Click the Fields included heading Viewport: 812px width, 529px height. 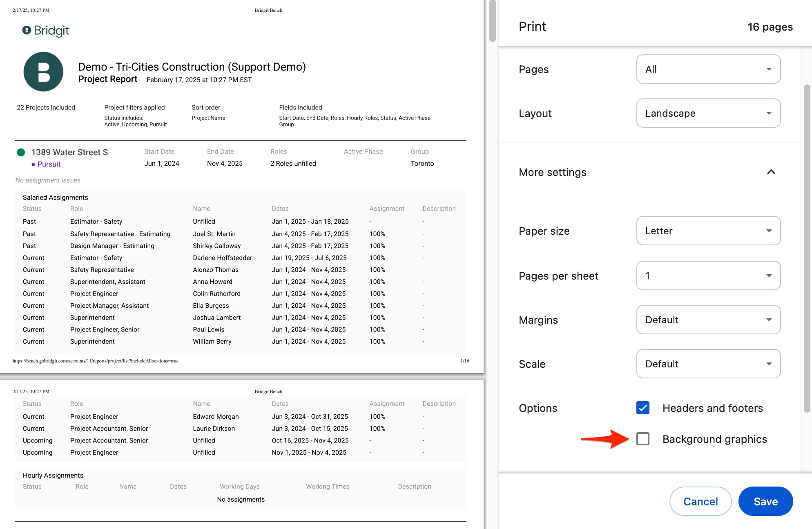[300, 107]
